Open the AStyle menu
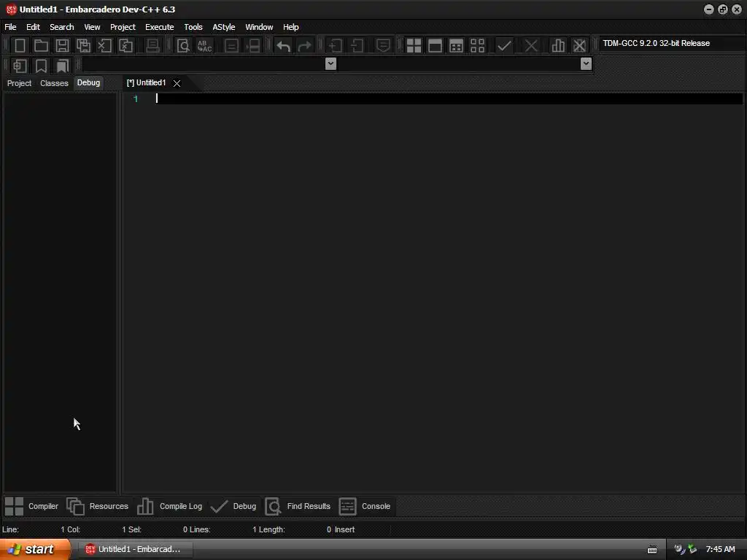The width and height of the screenshot is (747, 560). pyautogui.click(x=224, y=27)
